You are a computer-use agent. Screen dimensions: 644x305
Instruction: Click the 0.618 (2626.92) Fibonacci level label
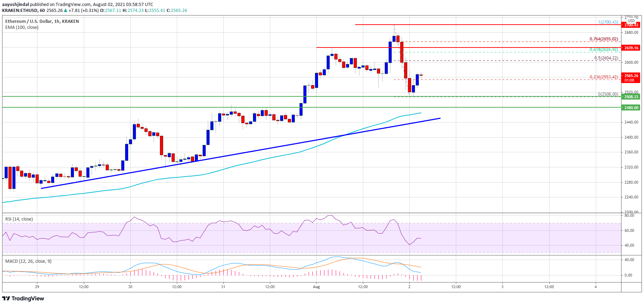click(x=604, y=50)
